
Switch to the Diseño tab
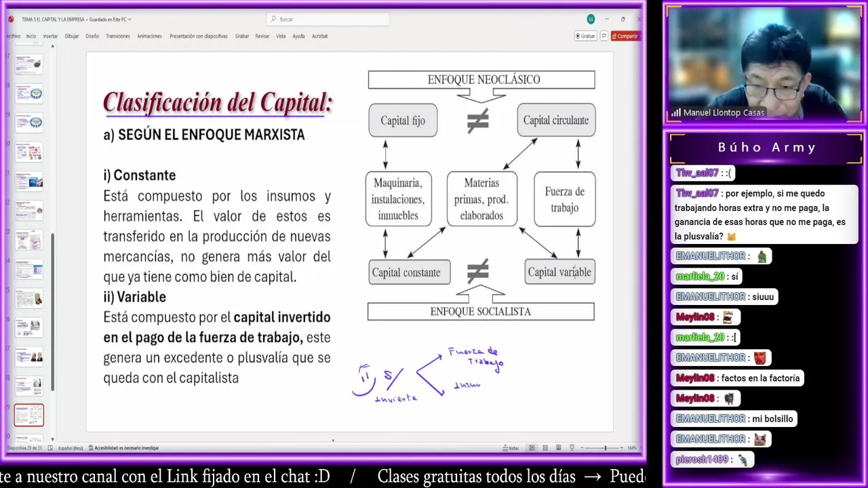(x=92, y=36)
